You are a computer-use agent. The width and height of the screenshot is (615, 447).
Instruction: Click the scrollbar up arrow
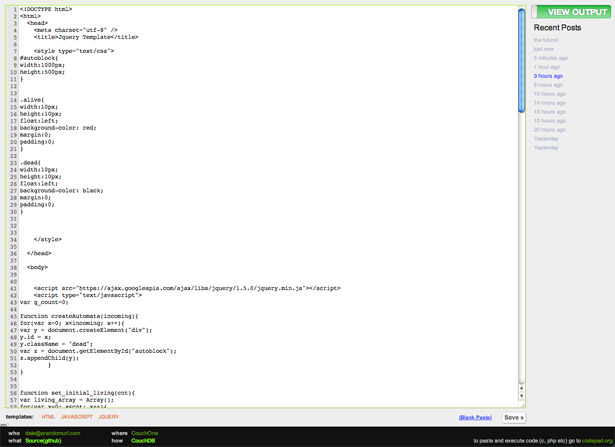pyautogui.click(x=522, y=388)
